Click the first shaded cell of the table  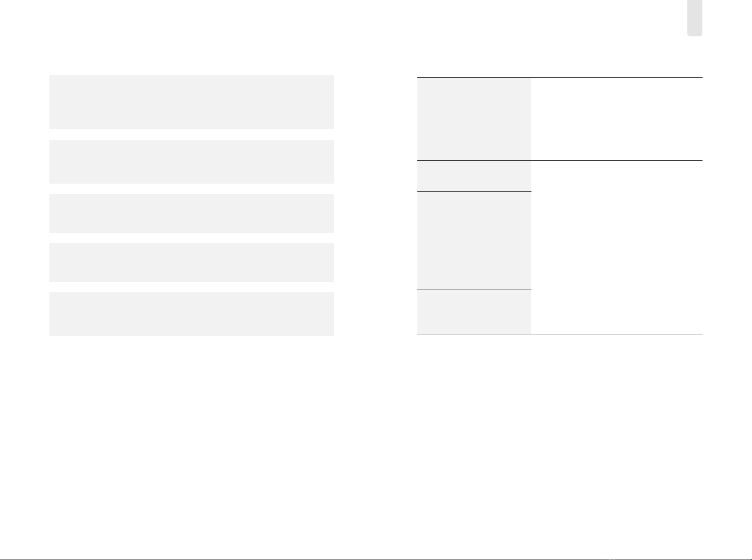474,98
